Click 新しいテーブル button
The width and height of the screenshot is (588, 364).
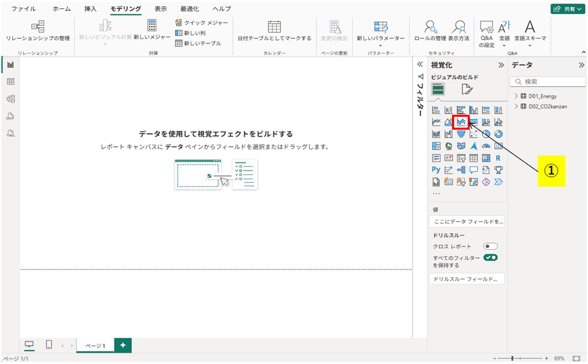[198, 43]
